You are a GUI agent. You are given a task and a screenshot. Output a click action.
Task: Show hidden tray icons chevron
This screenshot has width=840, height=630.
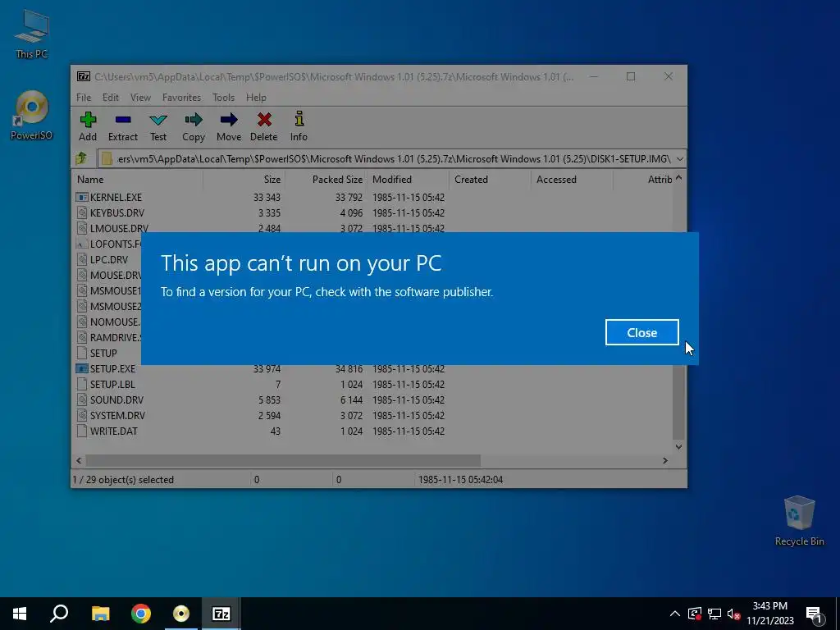[675, 614]
